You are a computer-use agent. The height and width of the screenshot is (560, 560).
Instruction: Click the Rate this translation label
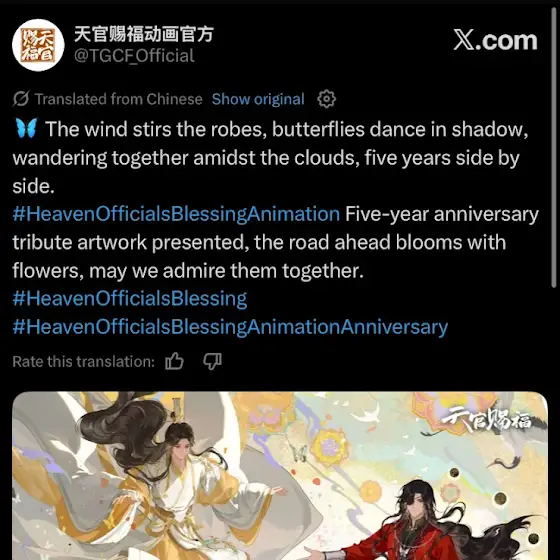[84, 361]
